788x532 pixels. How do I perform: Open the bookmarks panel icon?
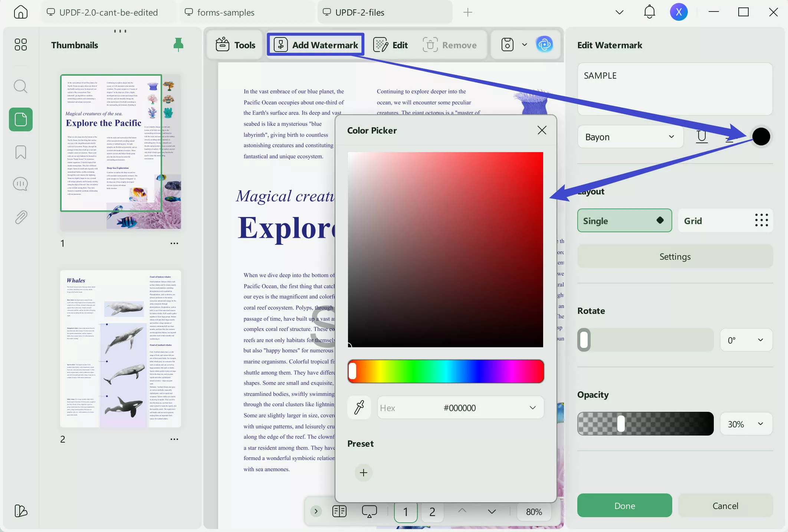20,152
